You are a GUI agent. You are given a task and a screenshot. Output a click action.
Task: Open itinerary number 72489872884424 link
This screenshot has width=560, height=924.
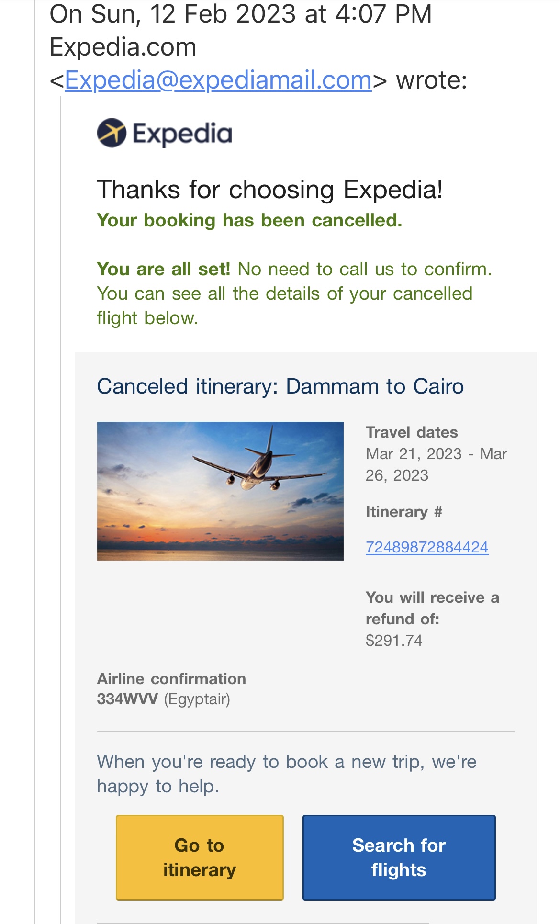[426, 547]
